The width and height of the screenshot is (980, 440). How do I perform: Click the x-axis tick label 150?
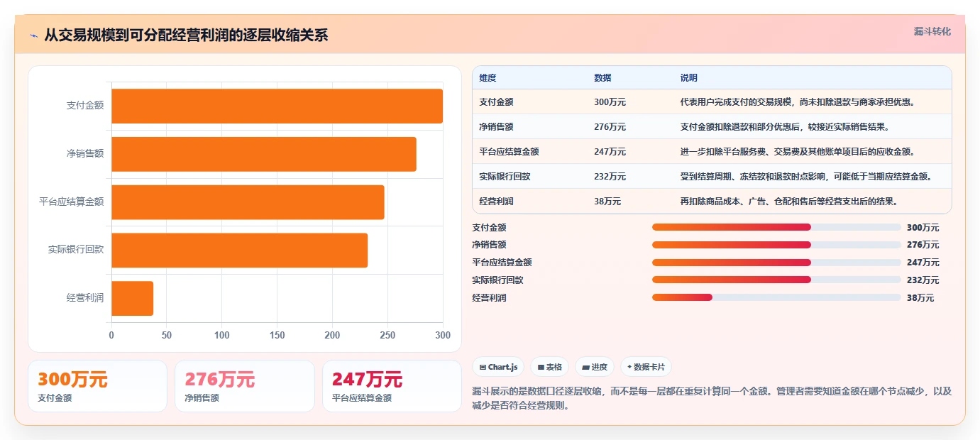tap(277, 335)
